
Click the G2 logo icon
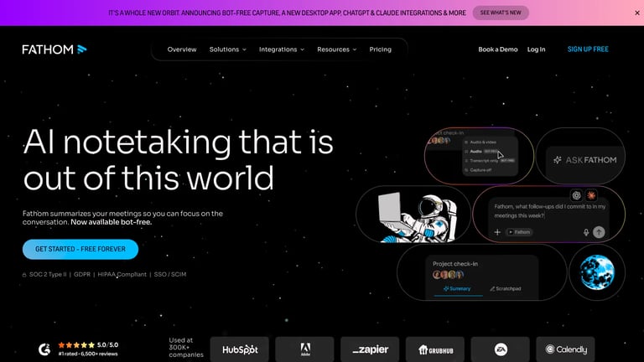[x=44, y=349]
